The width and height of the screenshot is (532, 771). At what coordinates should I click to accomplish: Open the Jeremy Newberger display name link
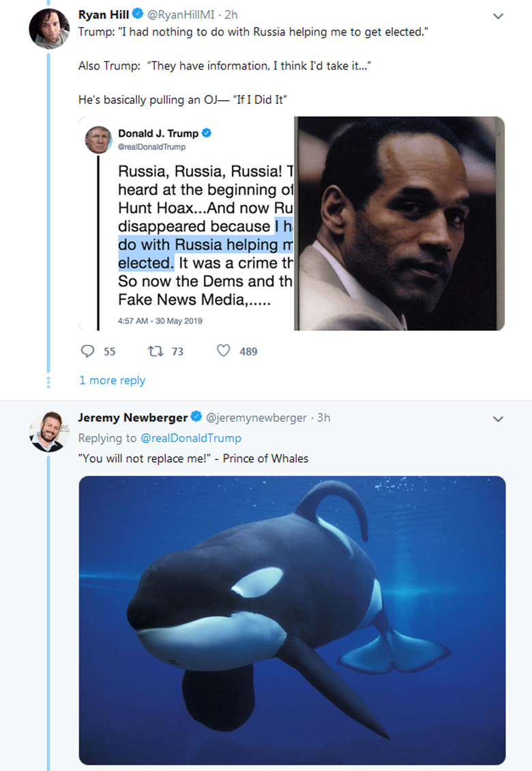(132, 417)
